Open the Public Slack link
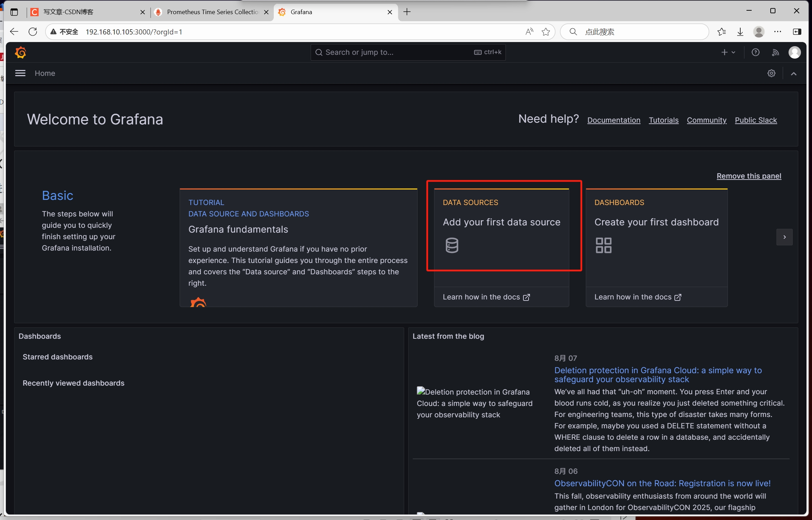This screenshot has width=812, height=520. 756,120
